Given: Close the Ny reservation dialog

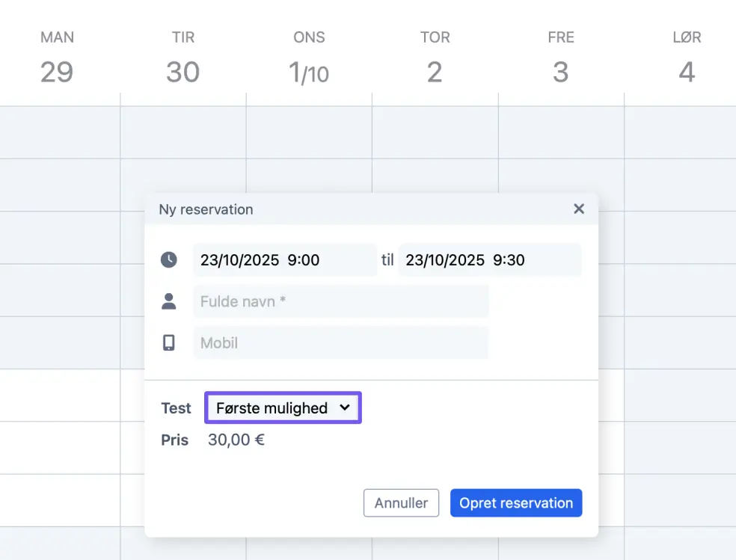Looking at the screenshot, I should [x=578, y=209].
